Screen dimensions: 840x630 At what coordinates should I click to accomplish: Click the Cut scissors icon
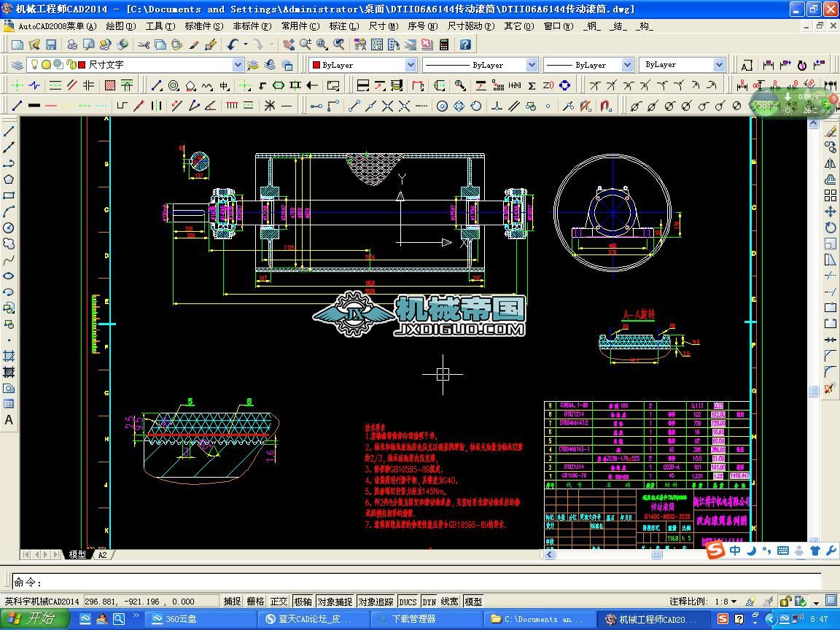pyautogui.click(x=144, y=44)
